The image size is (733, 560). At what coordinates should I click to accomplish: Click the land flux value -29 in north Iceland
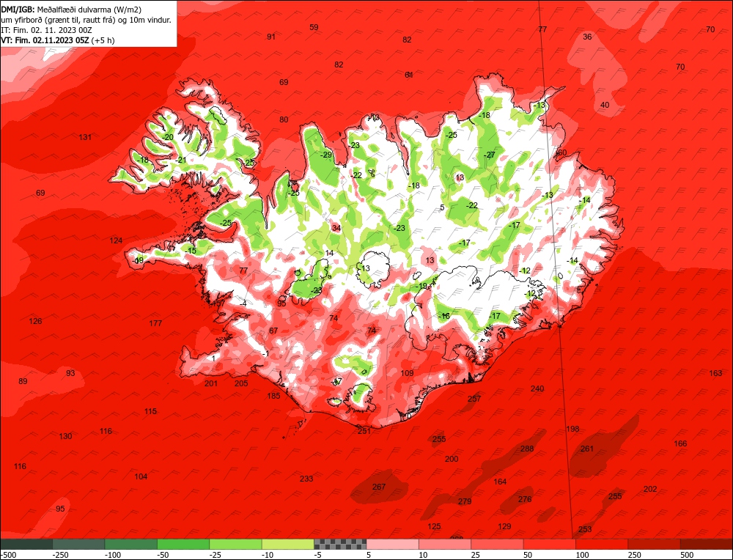pyautogui.click(x=326, y=155)
